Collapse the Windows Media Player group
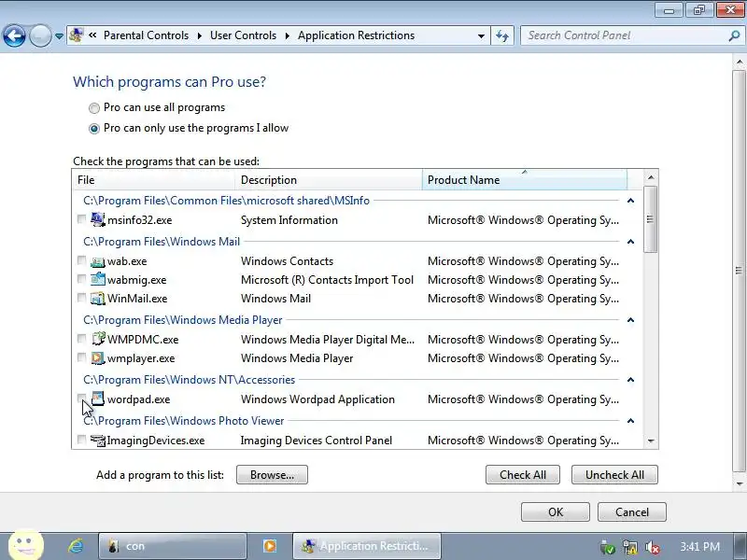Viewport: 747px width, 560px height. [631, 320]
